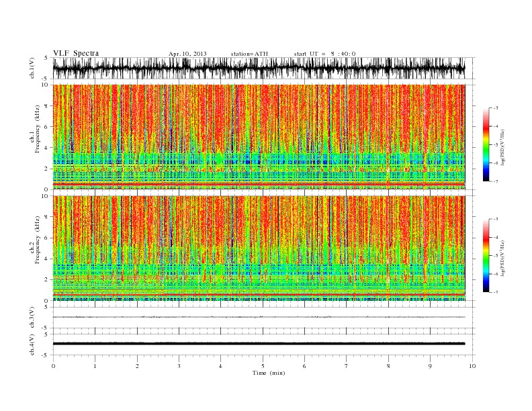This screenshot has height=411, width=532.
Task: Click the "5" upper tick of ch.1(V) axis
Action: click(x=46, y=58)
